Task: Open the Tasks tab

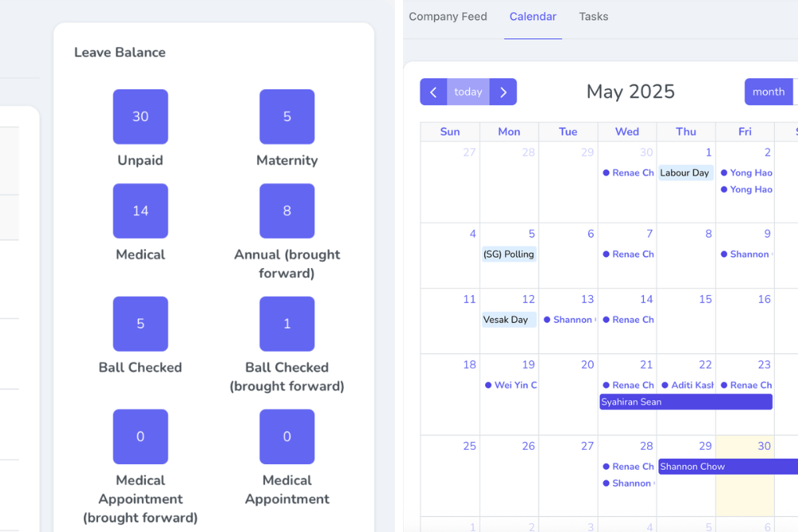Action: pyautogui.click(x=594, y=17)
